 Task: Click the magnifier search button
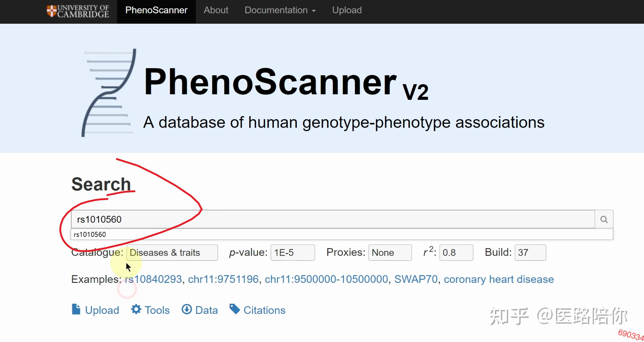click(604, 219)
